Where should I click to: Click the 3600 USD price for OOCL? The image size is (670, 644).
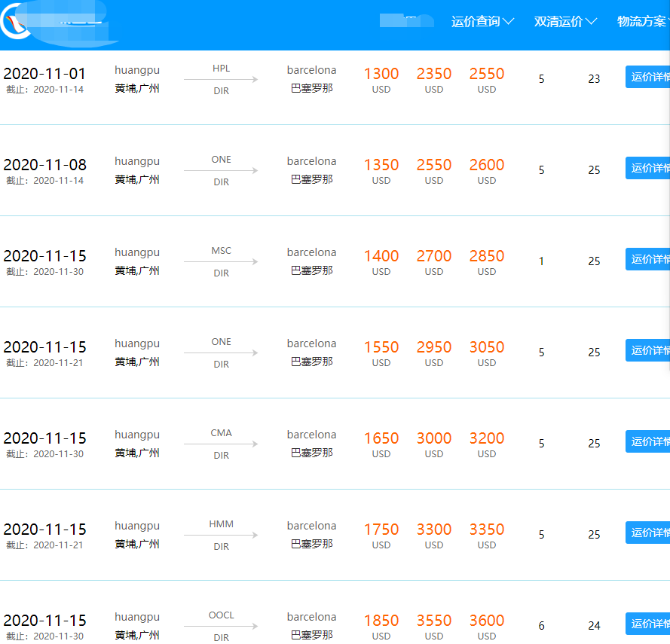[x=487, y=621]
